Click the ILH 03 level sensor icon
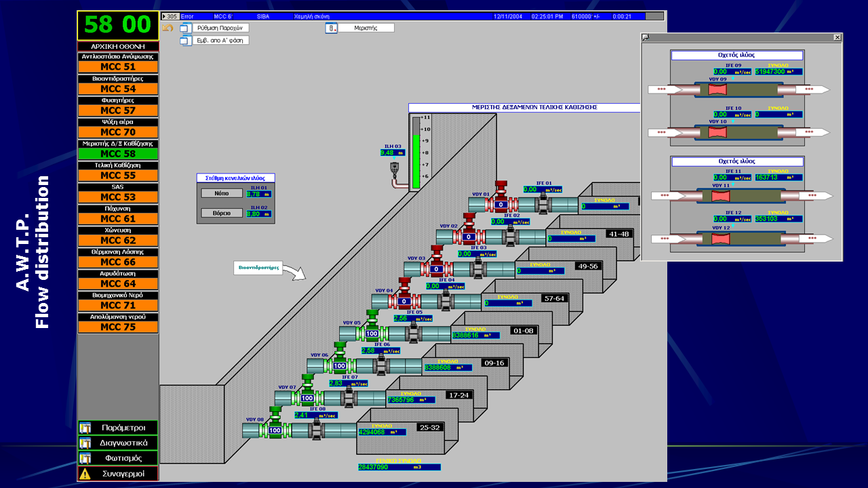This screenshot has height=488, width=868. [x=394, y=168]
